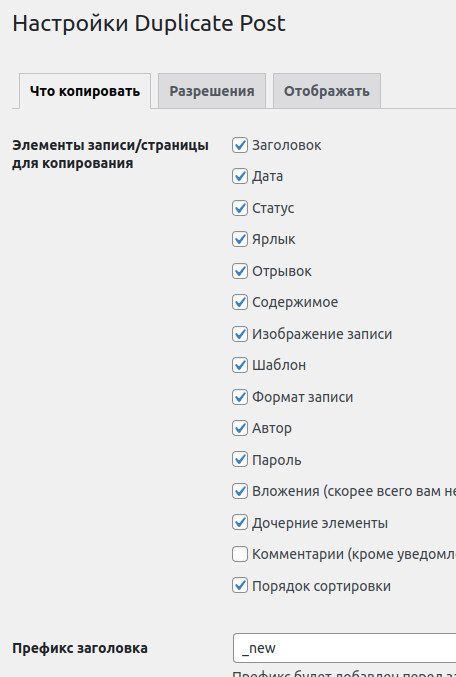Uncheck the Заголовок checkbox
The height and width of the screenshot is (677, 456).
(240, 145)
